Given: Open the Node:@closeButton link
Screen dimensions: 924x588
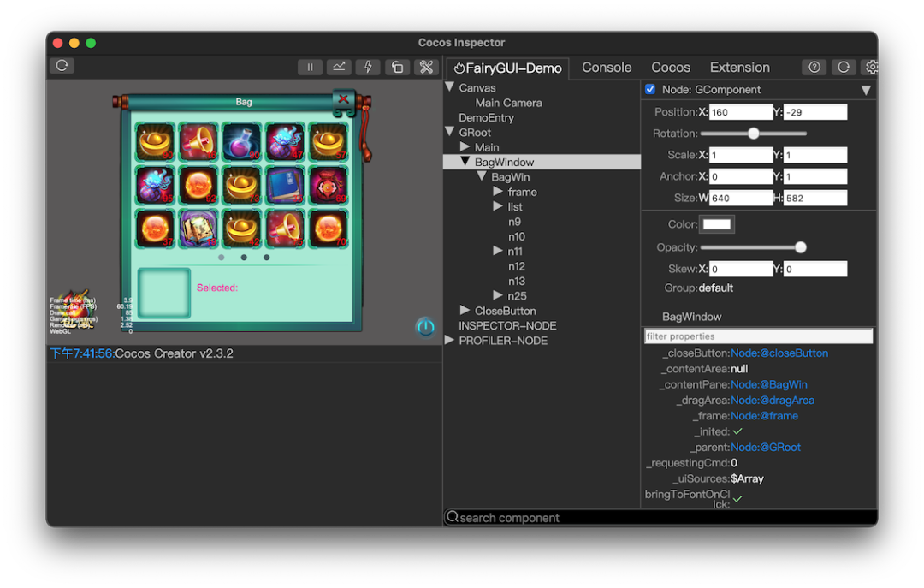Looking at the screenshot, I should tap(779, 353).
